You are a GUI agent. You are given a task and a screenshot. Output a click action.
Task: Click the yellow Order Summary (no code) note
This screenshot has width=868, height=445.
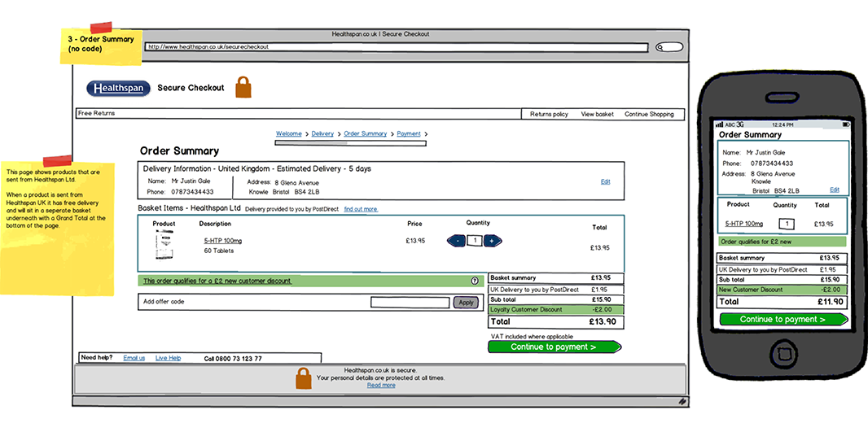pyautogui.click(x=101, y=46)
